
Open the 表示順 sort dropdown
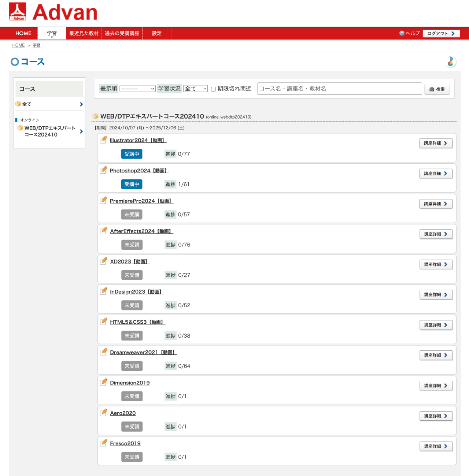pyautogui.click(x=138, y=89)
